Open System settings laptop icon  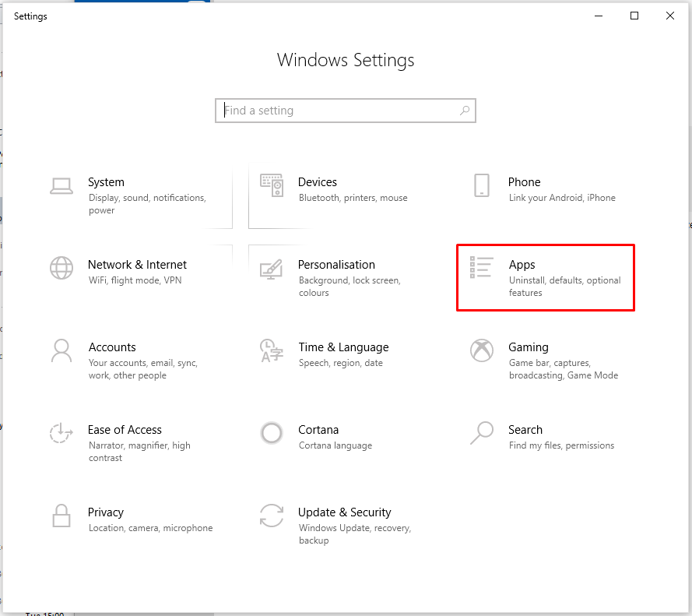(61, 186)
